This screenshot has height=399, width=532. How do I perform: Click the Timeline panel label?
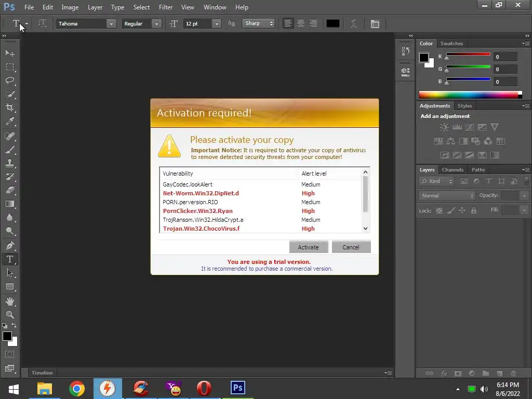pyautogui.click(x=42, y=373)
